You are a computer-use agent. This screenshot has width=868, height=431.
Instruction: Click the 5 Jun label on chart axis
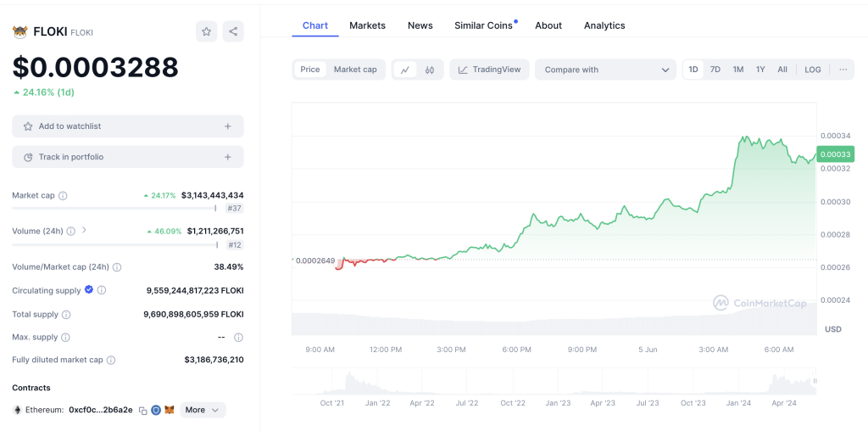point(648,350)
